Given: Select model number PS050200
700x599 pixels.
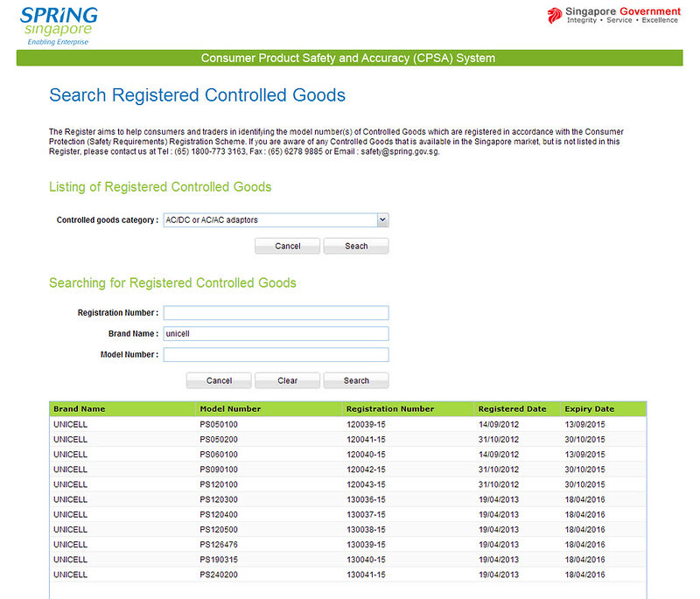Looking at the screenshot, I should [x=219, y=440].
